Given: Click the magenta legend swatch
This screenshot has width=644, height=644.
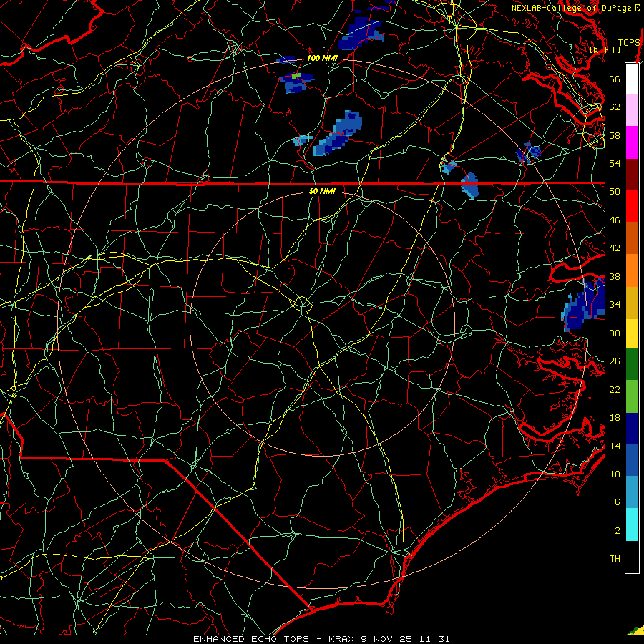Looking at the screenshot, I should pos(632,142).
